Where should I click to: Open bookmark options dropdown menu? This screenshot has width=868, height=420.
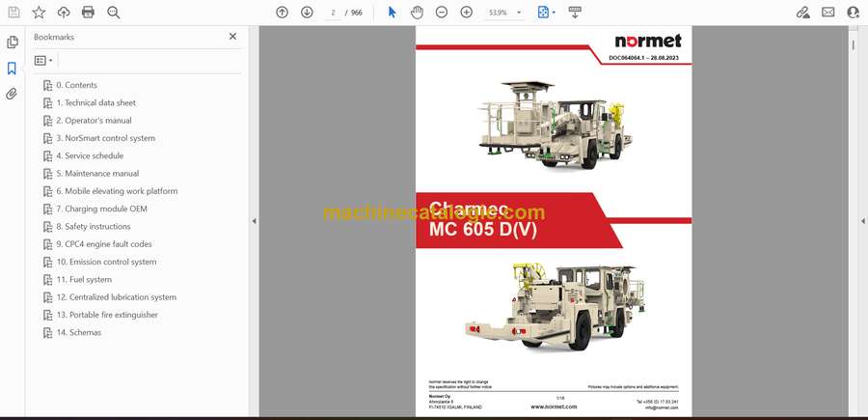click(43, 60)
